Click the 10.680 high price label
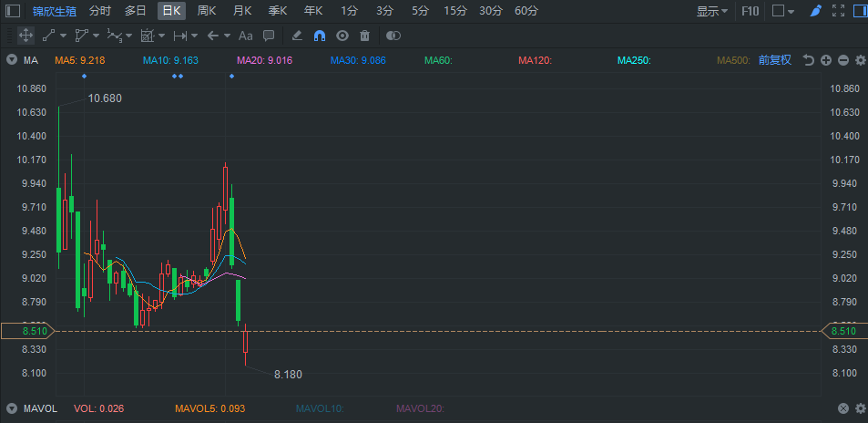Viewport: 868px width, 423px height. tap(105, 98)
